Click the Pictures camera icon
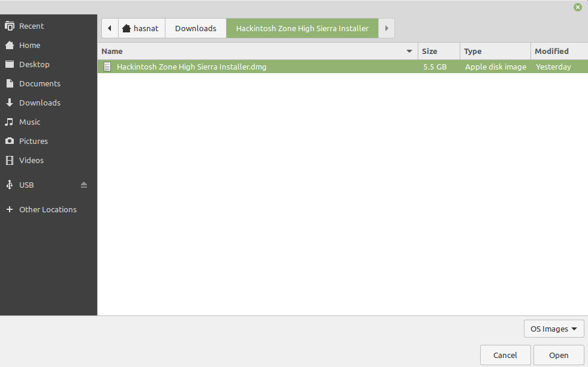588x367 pixels. (x=10, y=141)
